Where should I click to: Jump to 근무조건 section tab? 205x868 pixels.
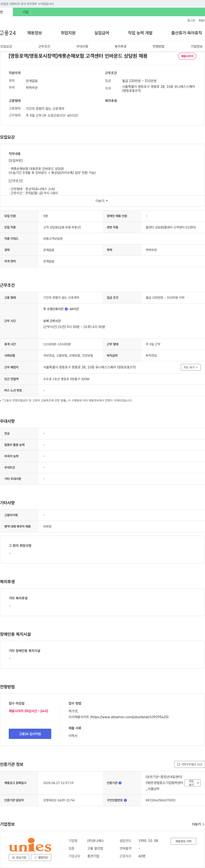coord(44,47)
